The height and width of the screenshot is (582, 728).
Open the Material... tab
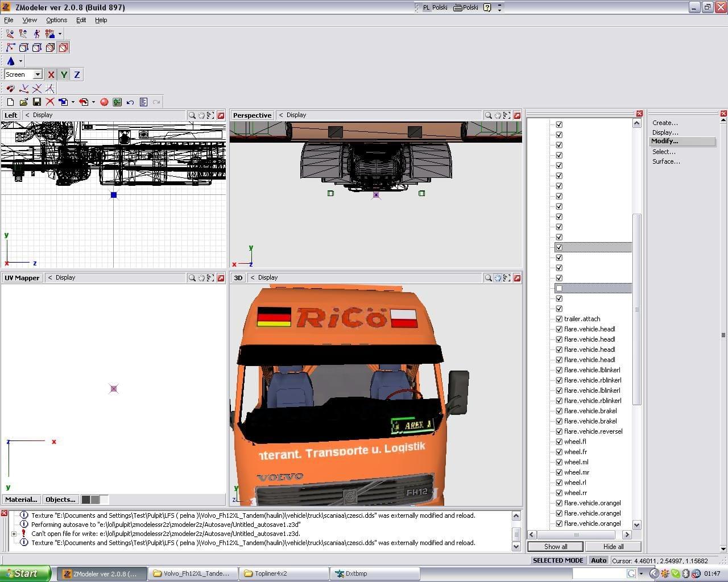(21, 500)
